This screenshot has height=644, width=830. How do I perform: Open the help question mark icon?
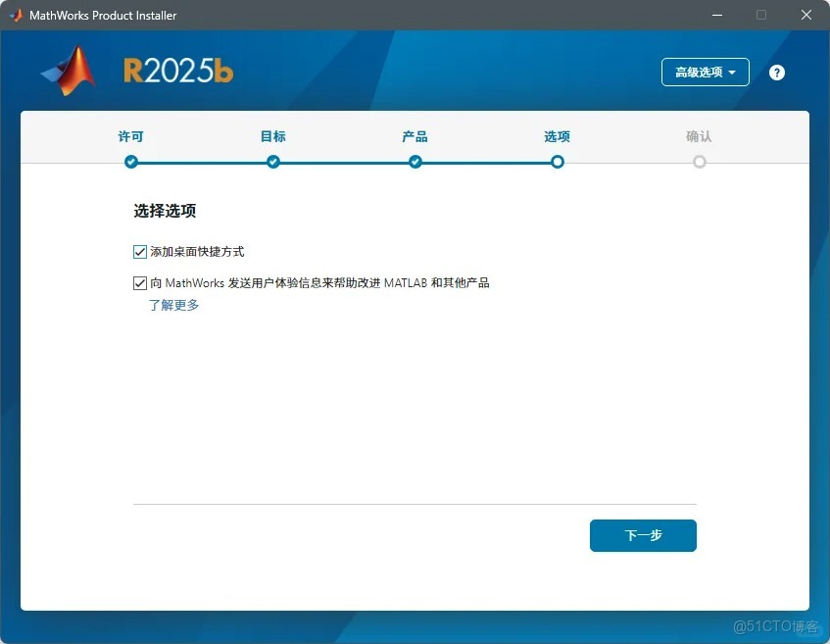point(776,72)
